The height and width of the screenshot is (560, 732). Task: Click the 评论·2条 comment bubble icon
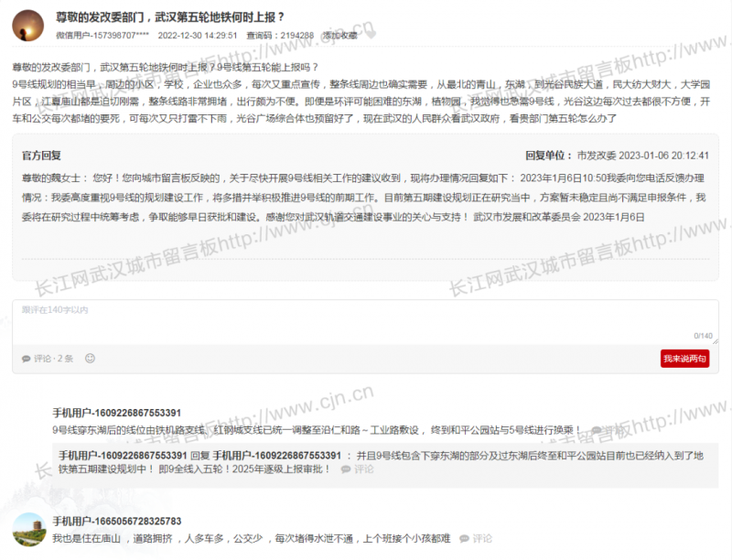click(x=28, y=359)
